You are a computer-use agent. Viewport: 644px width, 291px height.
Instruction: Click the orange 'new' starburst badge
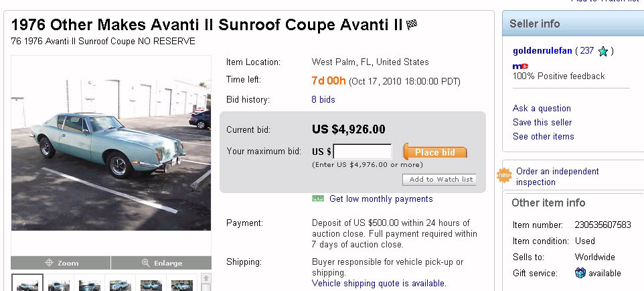tap(503, 176)
